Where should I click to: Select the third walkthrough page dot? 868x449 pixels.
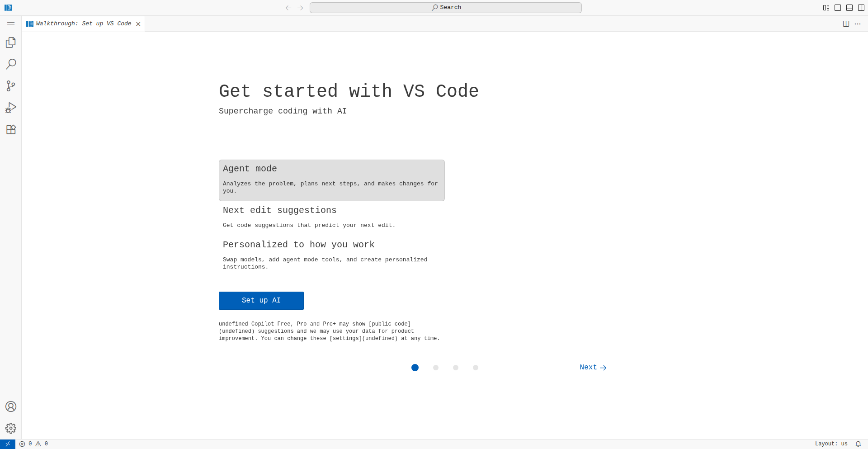coord(456,368)
